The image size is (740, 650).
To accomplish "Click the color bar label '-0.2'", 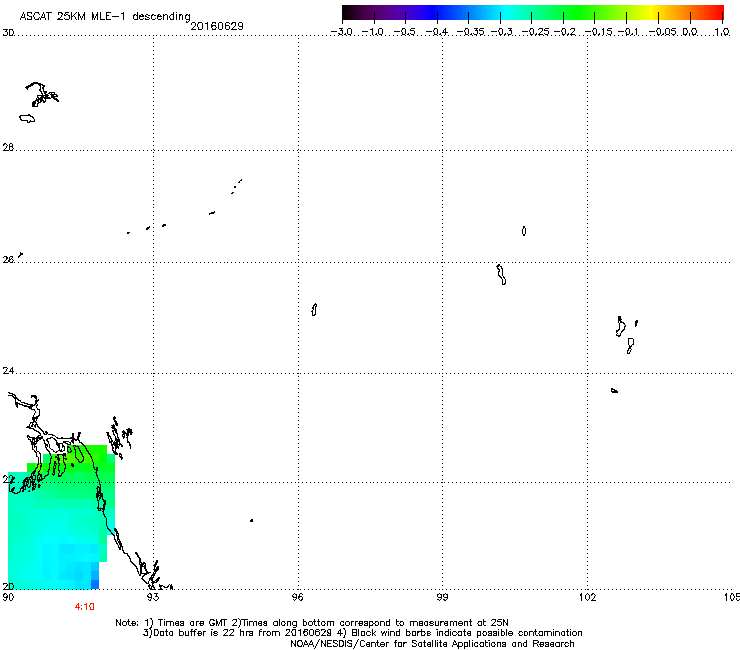I will [565, 32].
